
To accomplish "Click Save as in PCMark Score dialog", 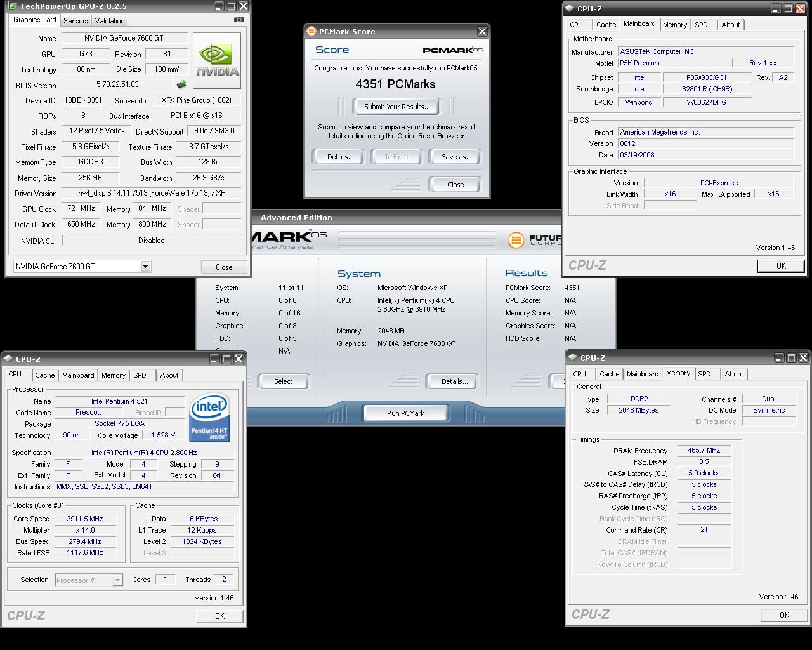I will pos(456,157).
